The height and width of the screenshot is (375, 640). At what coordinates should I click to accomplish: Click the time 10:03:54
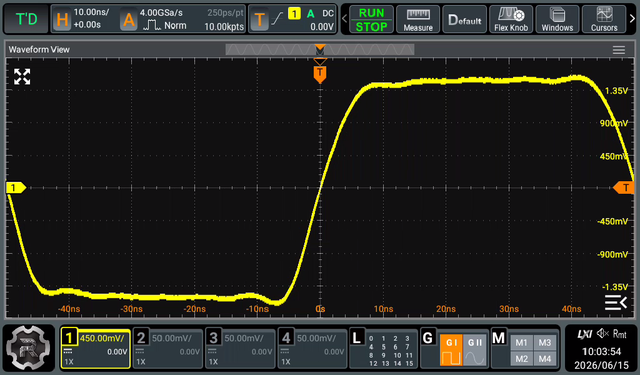[601, 351]
